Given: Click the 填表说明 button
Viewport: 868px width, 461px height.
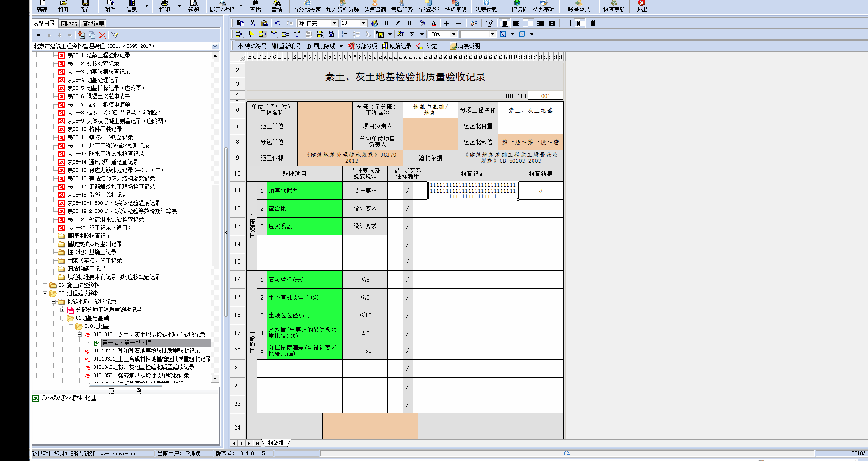Looking at the screenshot, I should (465, 46).
